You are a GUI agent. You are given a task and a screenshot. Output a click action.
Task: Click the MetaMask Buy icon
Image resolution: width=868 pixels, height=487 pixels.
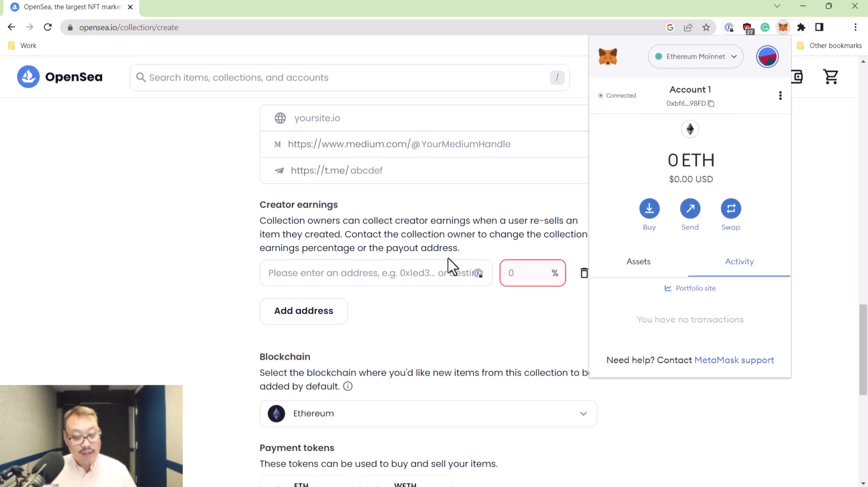[x=649, y=208]
